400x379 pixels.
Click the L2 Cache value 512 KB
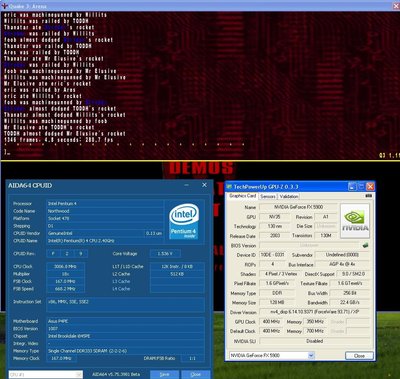[177, 274]
